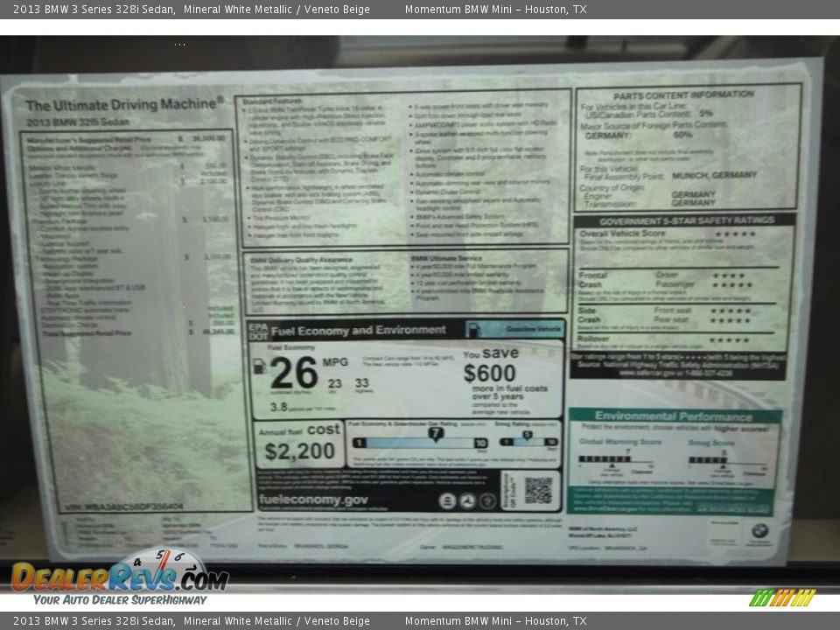
Task: Click the large '26' combined MPG number
Action: (294, 373)
